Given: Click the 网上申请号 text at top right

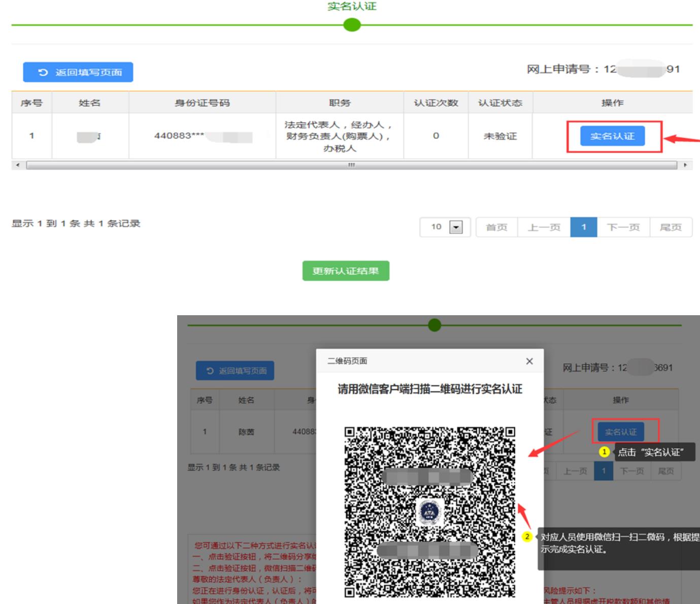Looking at the screenshot, I should 603,69.
